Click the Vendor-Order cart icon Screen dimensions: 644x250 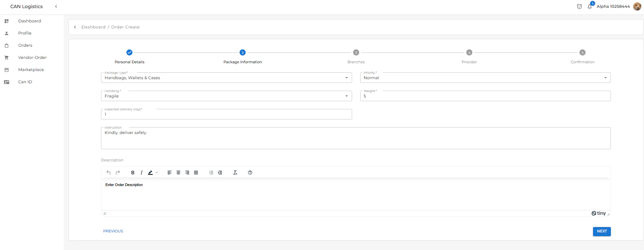tap(6, 58)
